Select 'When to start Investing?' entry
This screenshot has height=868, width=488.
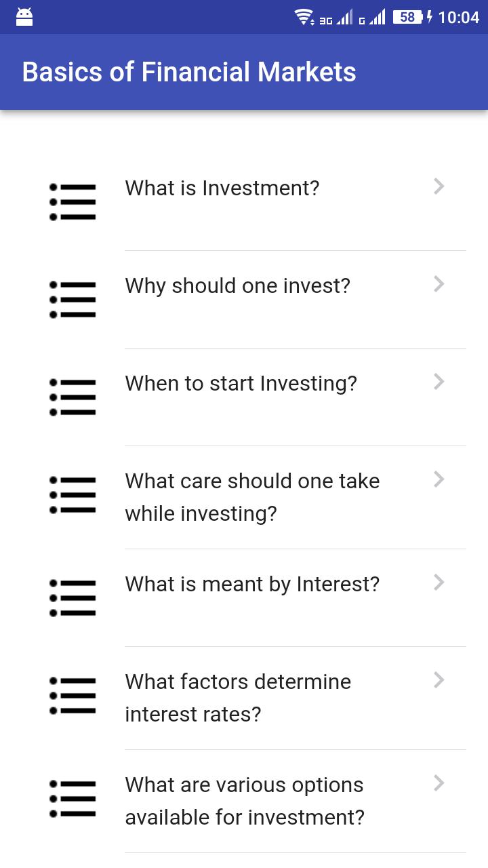pyautogui.click(x=241, y=383)
